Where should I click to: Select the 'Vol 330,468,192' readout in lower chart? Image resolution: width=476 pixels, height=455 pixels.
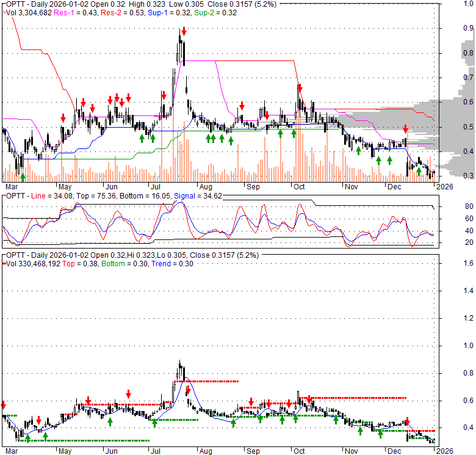(x=33, y=264)
